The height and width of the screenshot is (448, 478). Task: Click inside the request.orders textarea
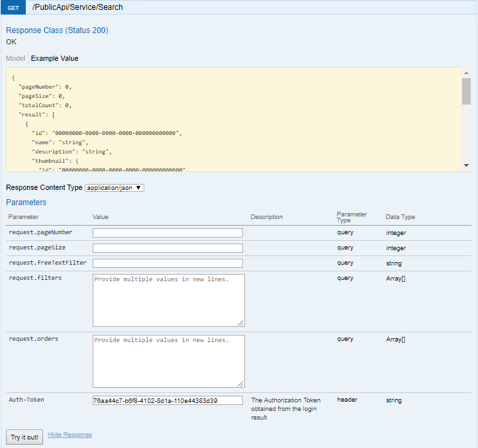(x=168, y=361)
